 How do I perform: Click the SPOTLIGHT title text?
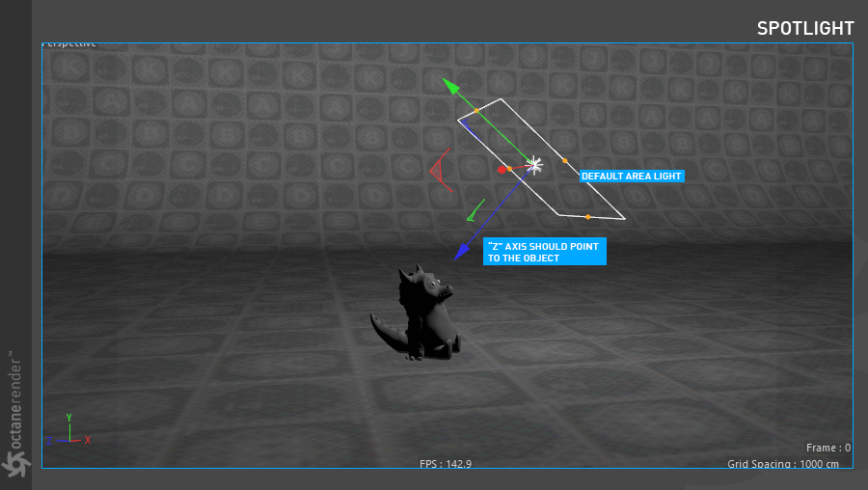click(x=805, y=28)
